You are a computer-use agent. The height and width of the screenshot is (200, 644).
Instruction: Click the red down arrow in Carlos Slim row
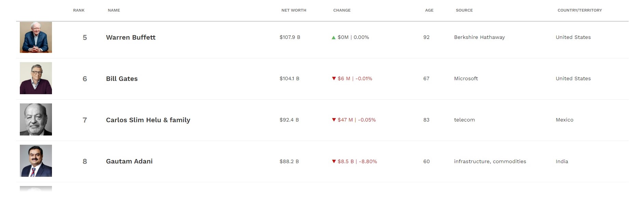tap(334, 120)
